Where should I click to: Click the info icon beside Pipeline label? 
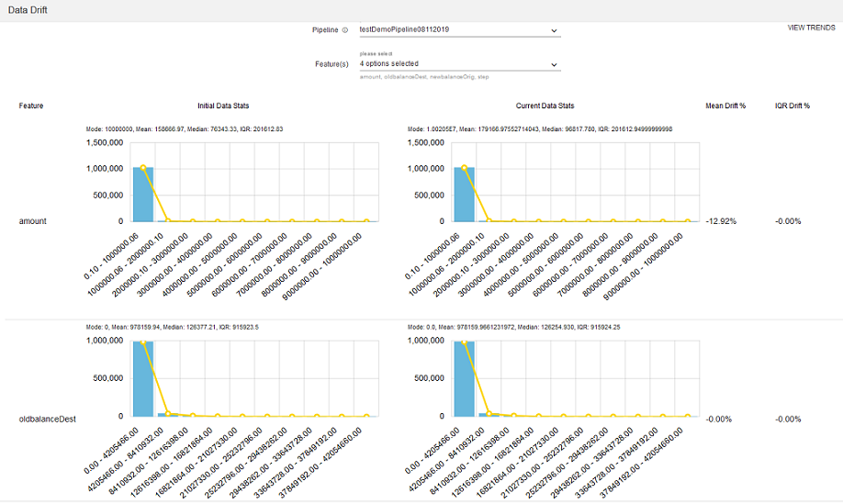345,30
